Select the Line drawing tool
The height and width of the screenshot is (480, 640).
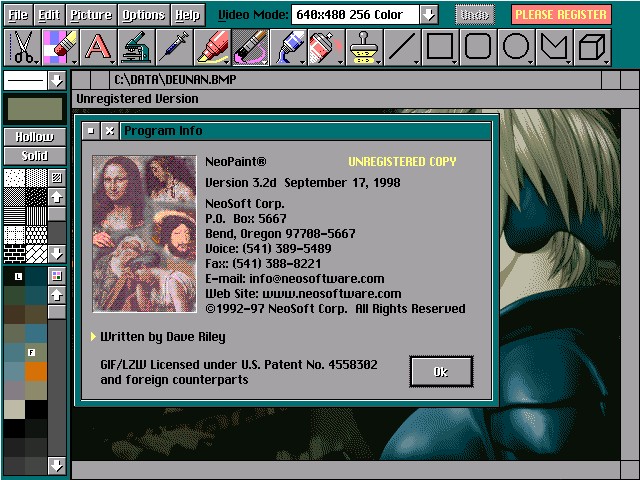click(x=401, y=47)
